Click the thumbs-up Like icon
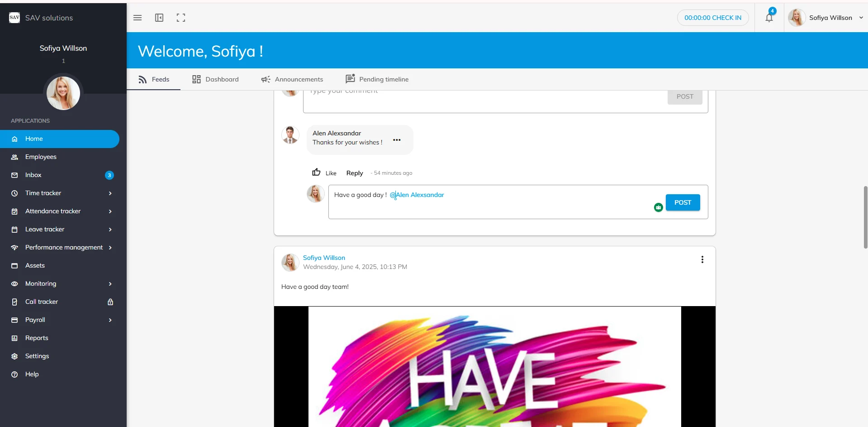 coord(316,173)
